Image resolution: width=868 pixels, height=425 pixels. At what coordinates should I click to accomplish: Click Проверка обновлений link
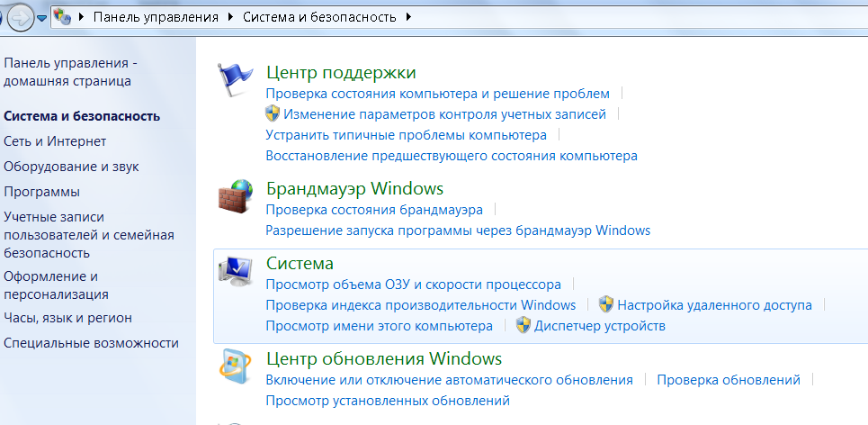click(729, 380)
